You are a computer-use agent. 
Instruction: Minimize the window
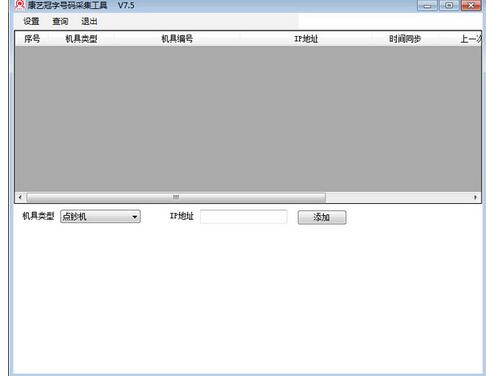[x=427, y=5]
